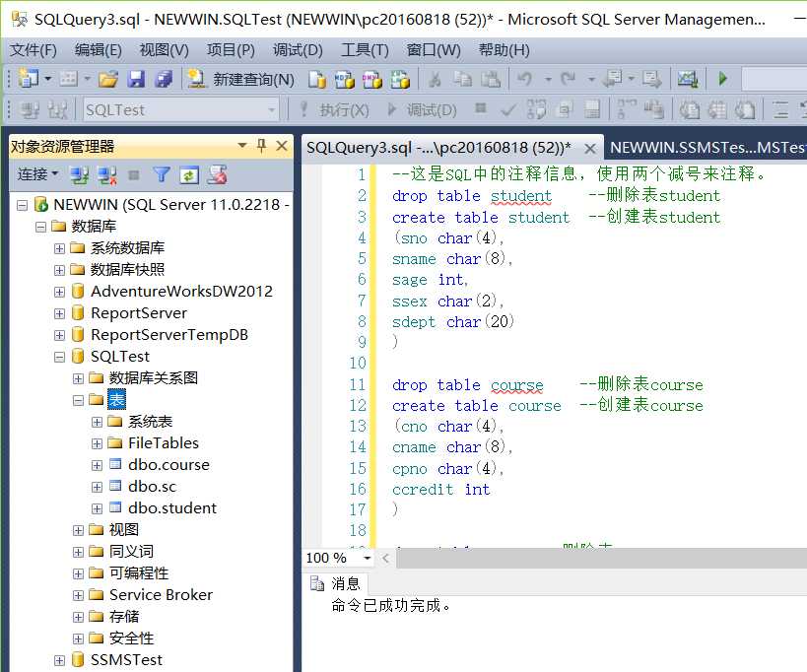Click the Undo arrow icon
This screenshot has height=672, width=807.
pyautogui.click(x=525, y=79)
